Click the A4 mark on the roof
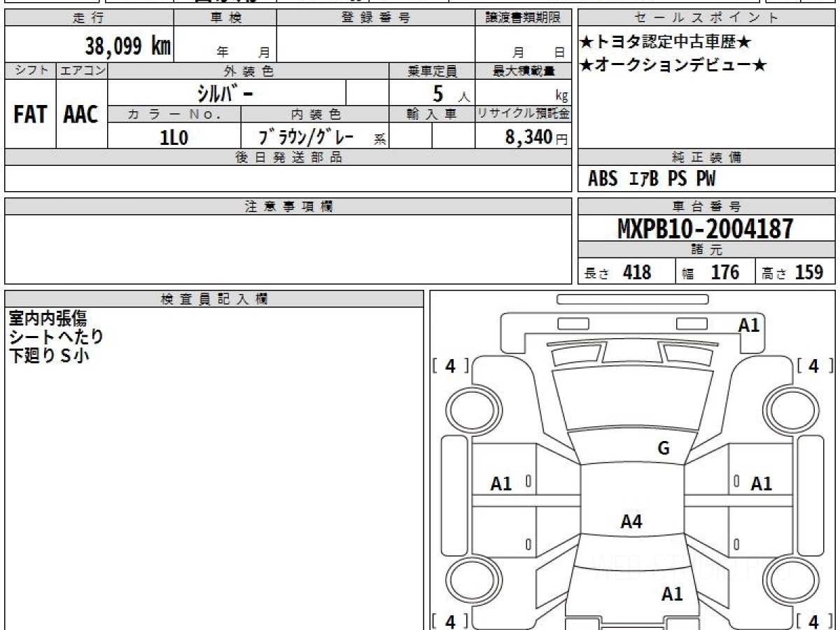840x630 pixels. pyautogui.click(x=631, y=521)
